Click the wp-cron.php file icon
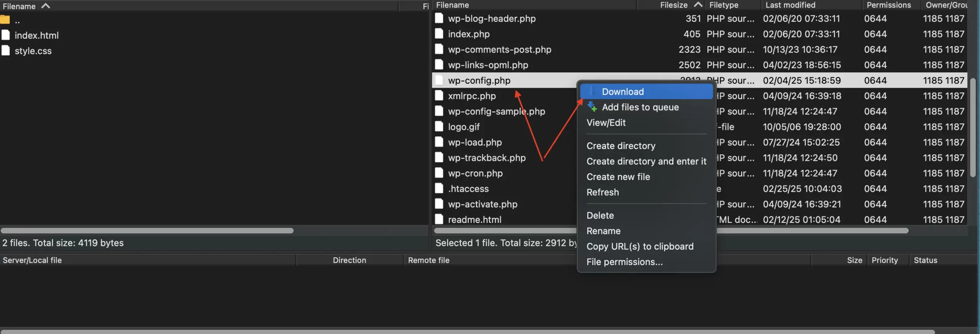The height and width of the screenshot is (334, 980). coord(439,173)
